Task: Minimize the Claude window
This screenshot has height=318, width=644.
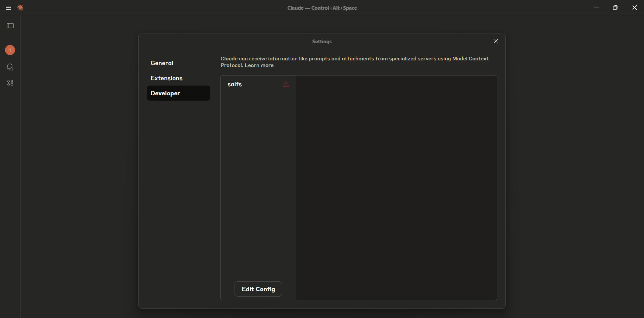Action: [596, 7]
